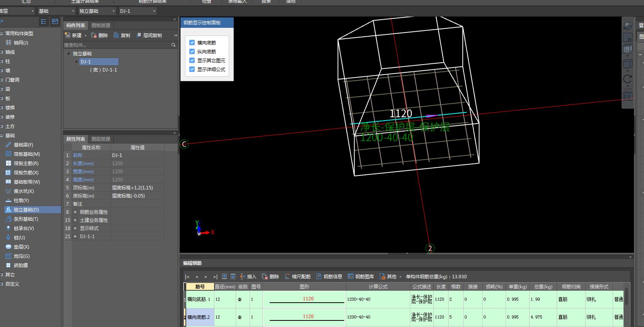
Task: Switch to 图层管理 tab
Action: coord(101,139)
